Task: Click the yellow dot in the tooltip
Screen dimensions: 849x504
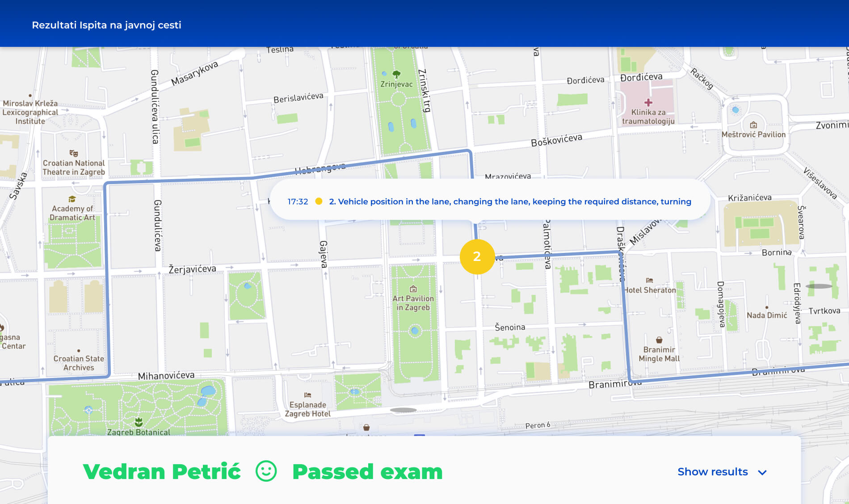Action: point(319,202)
